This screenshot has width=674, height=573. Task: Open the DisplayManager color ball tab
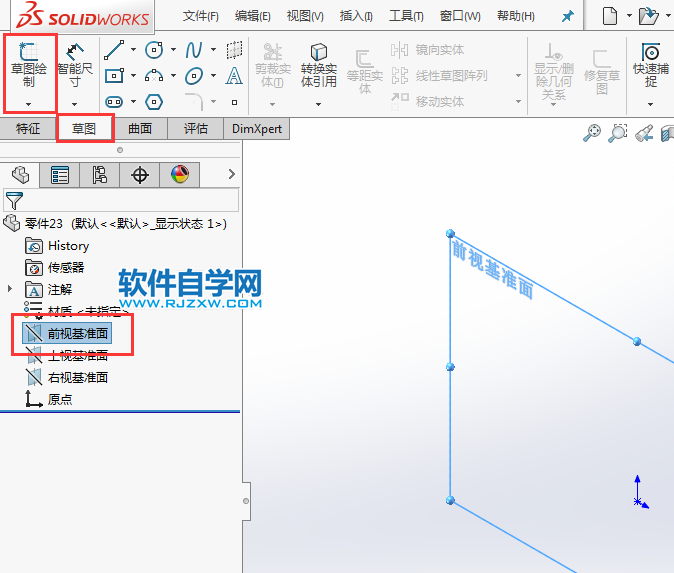point(180,175)
